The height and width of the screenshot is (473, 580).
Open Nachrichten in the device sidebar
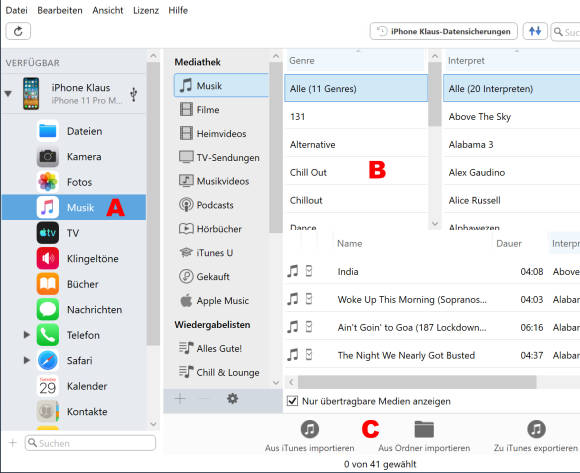(74, 310)
